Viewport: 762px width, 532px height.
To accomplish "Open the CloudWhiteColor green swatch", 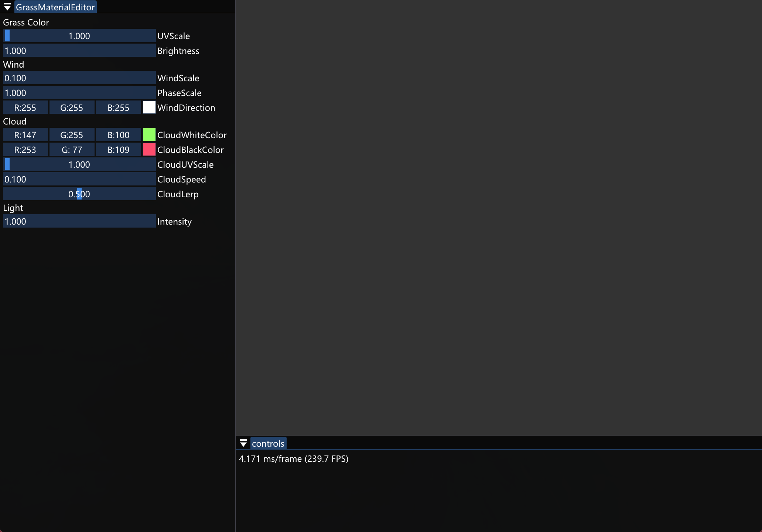I will (x=148, y=134).
